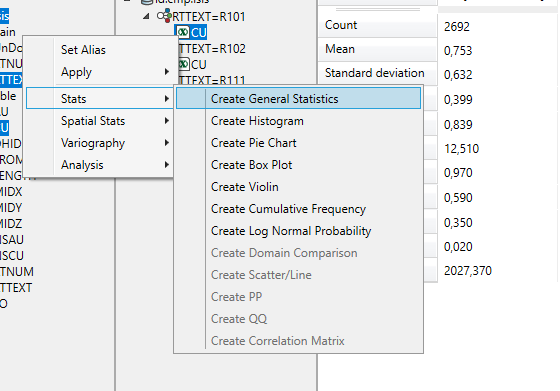Click the value 0,399
The width and height of the screenshot is (560, 391).
click(458, 99)
